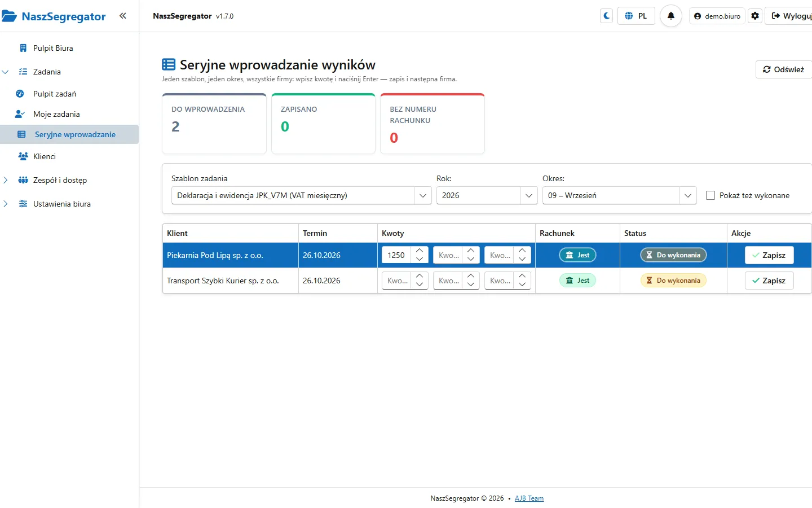The width and height of the screenshot is (812, 508).
Task: Open demo.biuro user account button
Action: 717,16
